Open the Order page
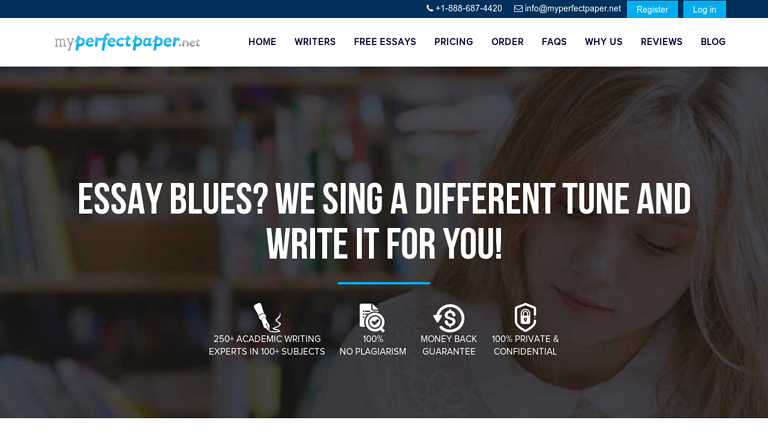The height and width of the screenshot is (432, 768). point(507,42)
